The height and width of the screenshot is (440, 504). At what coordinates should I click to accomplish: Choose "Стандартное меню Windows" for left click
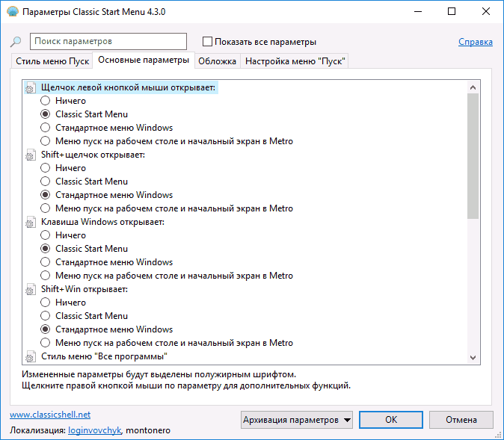[46, 128]
